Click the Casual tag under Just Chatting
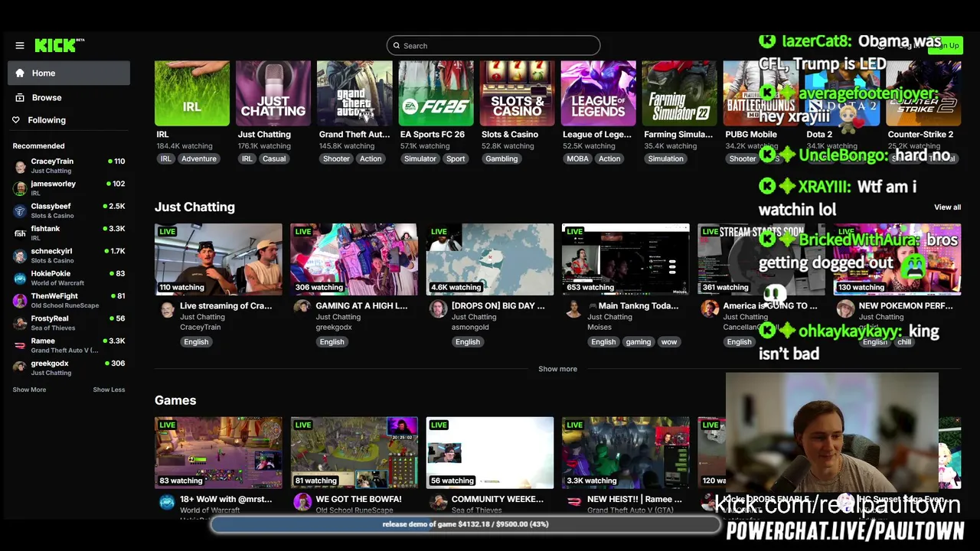The image size is (980, 551). click(274, 159)
